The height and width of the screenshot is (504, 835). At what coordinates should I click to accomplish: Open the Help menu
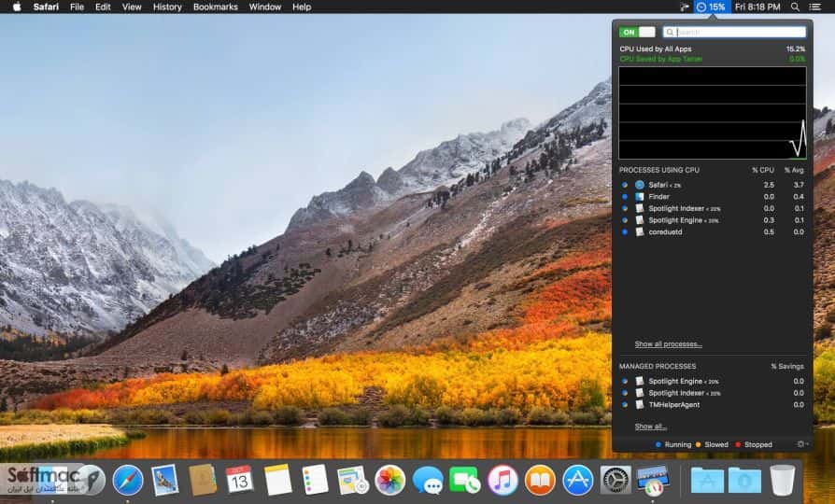tap(302, 7)
